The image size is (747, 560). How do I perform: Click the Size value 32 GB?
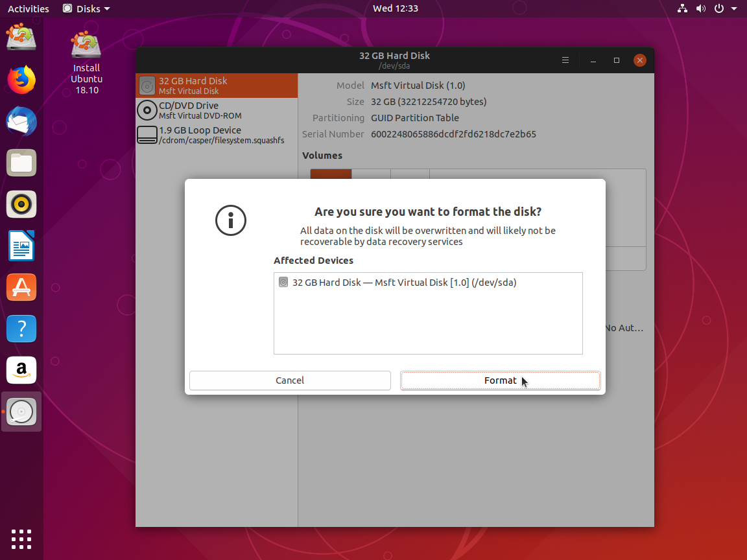429,102
